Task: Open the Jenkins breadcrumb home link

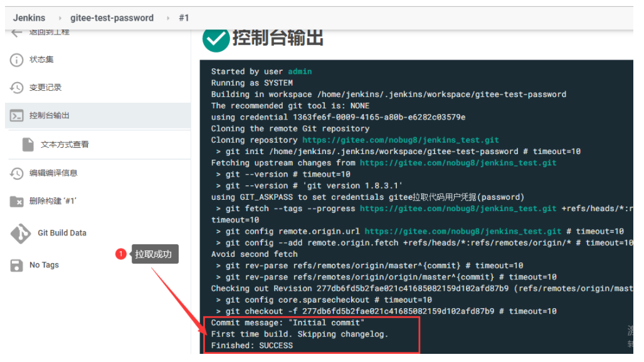Action: [x=29, y=18]
